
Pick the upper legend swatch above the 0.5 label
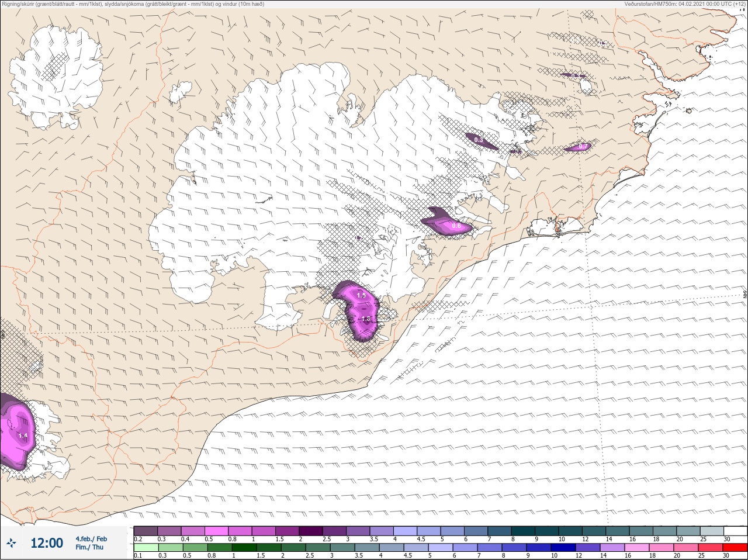coord(216,531)
